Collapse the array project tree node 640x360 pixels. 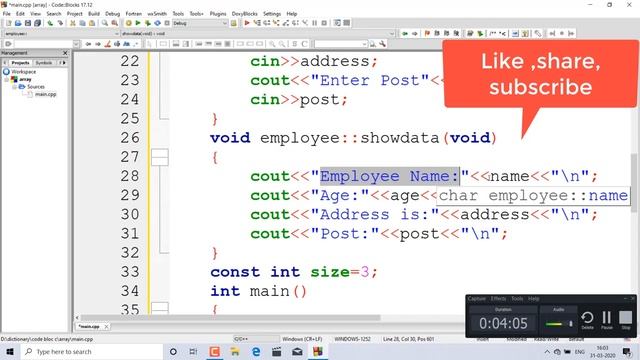[x=7, y=79]
